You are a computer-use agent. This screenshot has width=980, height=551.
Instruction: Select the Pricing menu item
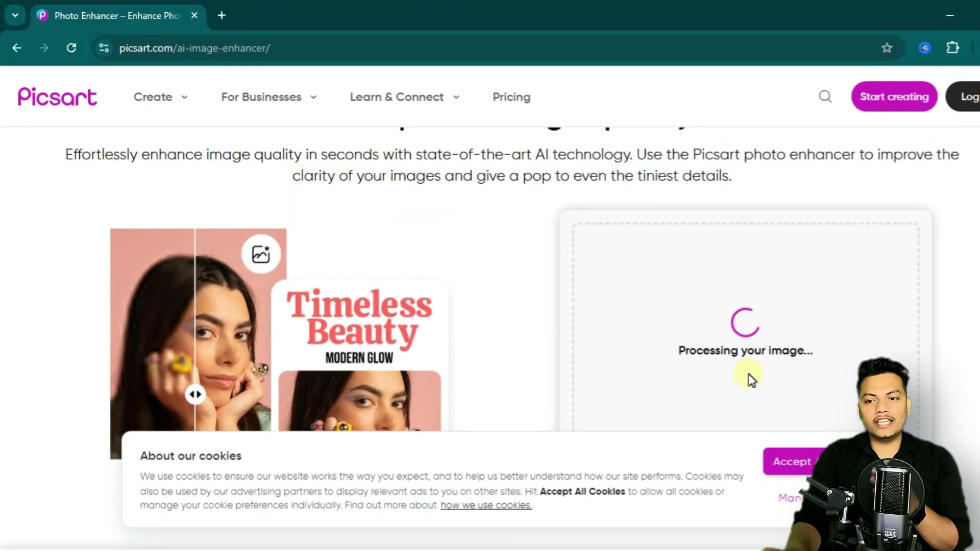pos(511,97)
